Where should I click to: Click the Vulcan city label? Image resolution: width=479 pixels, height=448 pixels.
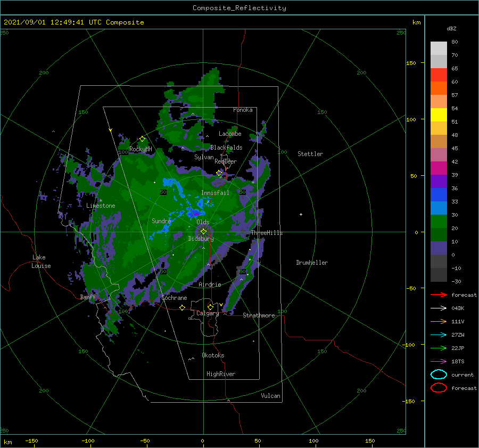point(270,396)
